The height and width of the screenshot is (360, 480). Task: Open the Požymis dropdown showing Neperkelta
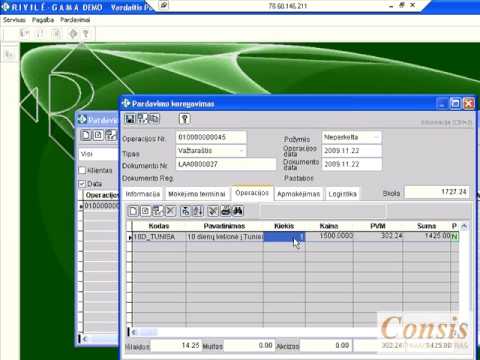pyautogui.click(x=352, y=137)
